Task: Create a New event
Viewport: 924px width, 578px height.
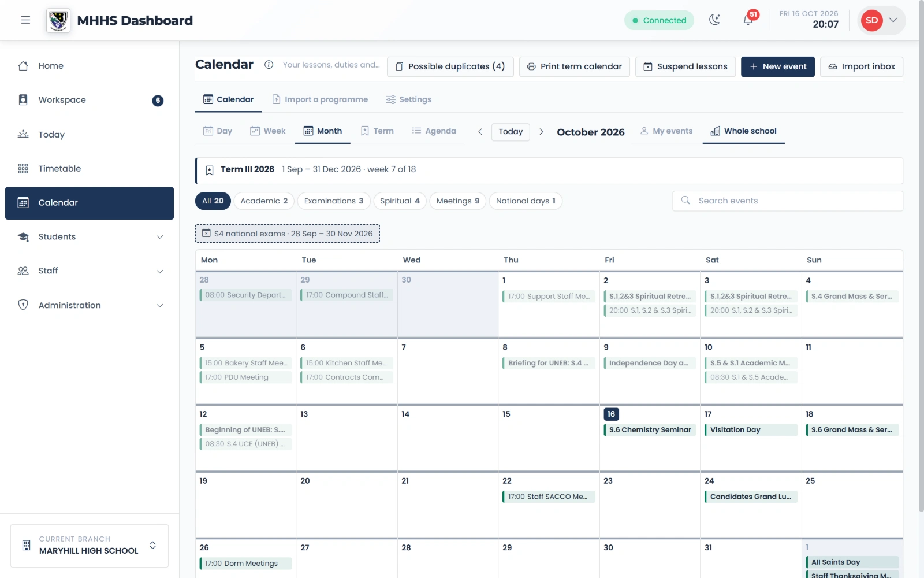Action: pyautogui.click(x=778, y=66)
